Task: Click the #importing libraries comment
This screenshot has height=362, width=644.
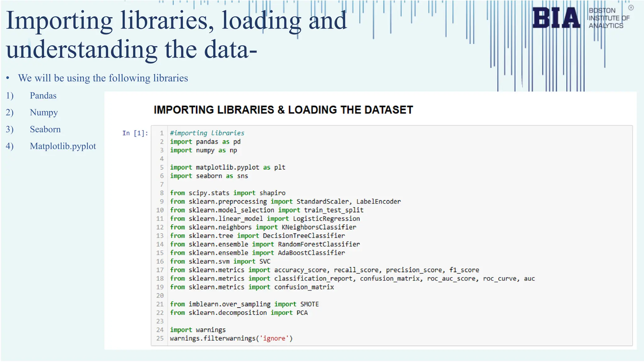Action: click(207, 133)
